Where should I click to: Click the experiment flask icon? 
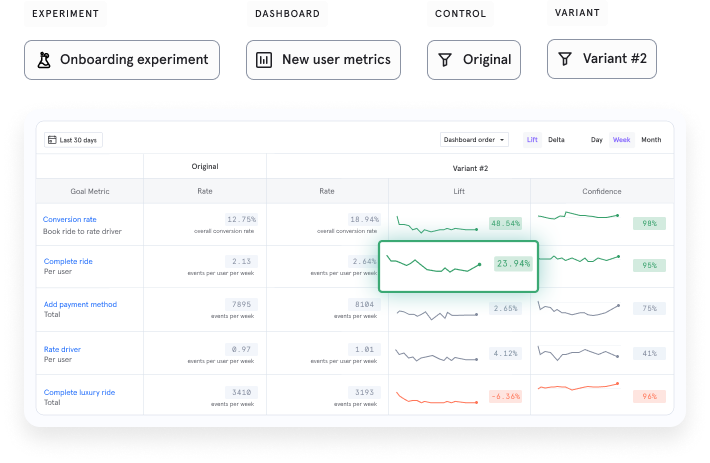44,60
